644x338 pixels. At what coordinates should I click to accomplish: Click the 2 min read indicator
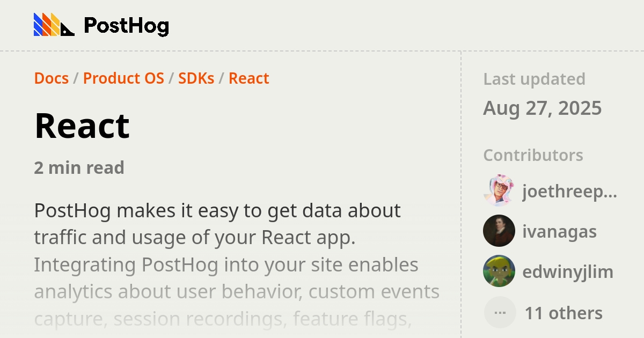79,167
